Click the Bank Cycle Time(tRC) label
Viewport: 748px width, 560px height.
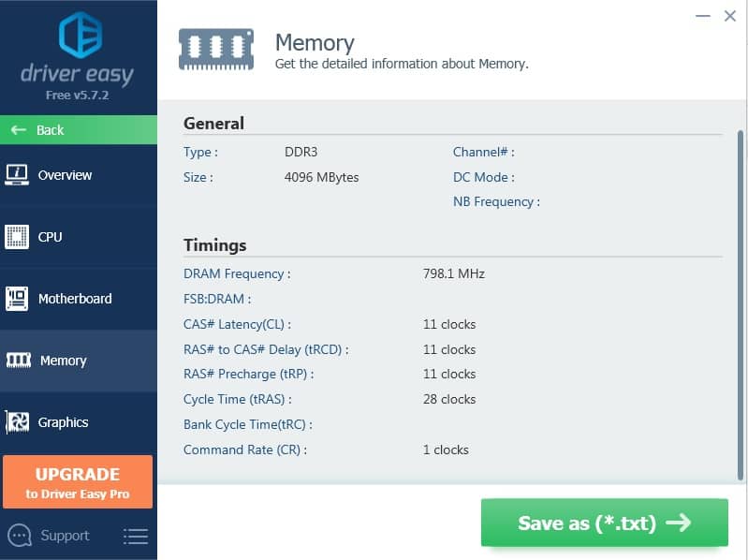(x=248, y=424)
